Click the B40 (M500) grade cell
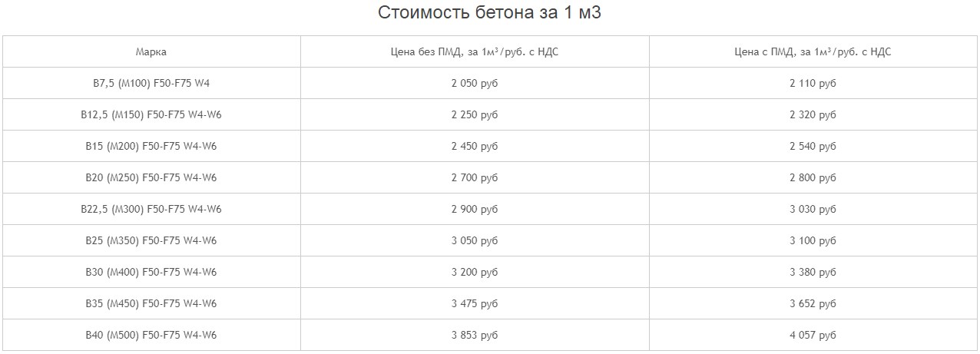Screen dimensions: 980x354 151,335
